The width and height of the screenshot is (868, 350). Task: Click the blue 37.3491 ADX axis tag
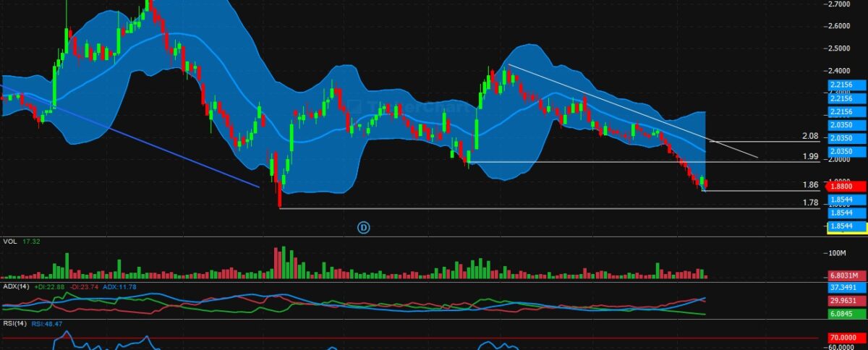point(844,287)
